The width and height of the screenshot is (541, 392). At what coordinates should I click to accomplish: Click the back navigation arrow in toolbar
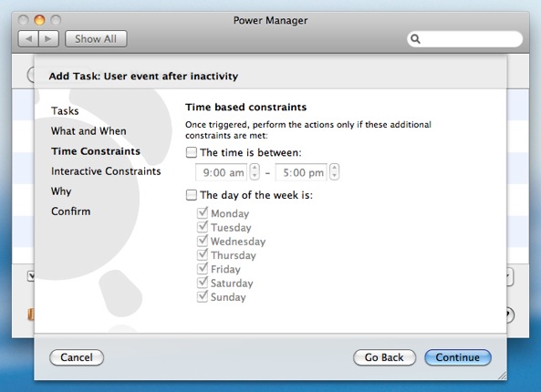(28, 38)
